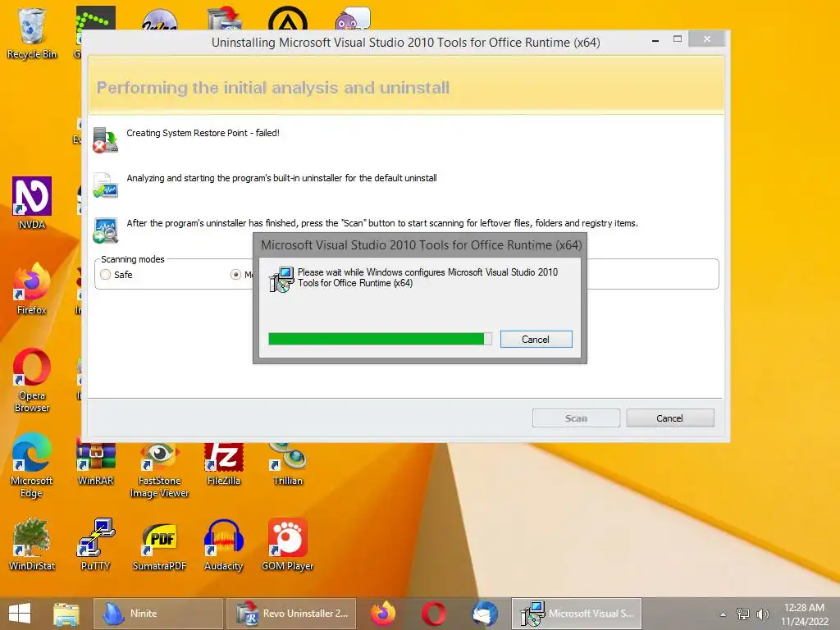Viewport: 840px width, 630px height.
Task: Launch FileZilla desktop shortcut
Action: 223,464
